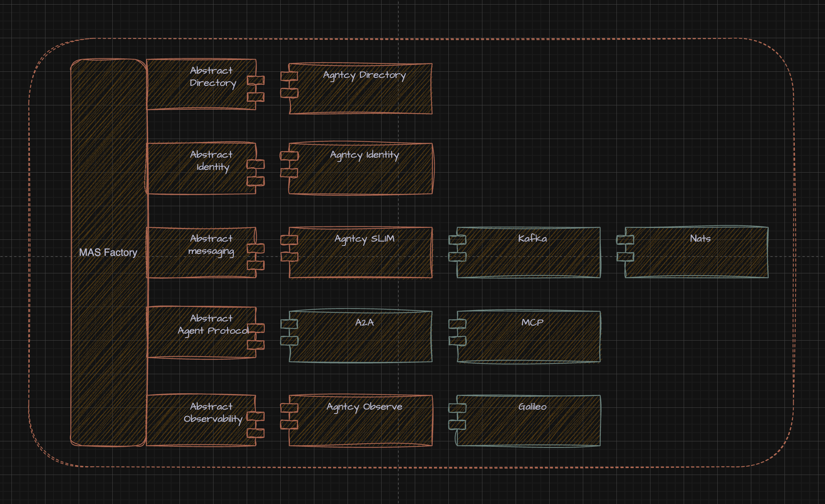The width and height of the screenshot is (825, 504).
Task: Click the "A2A" text label
Action: point(364,323)
